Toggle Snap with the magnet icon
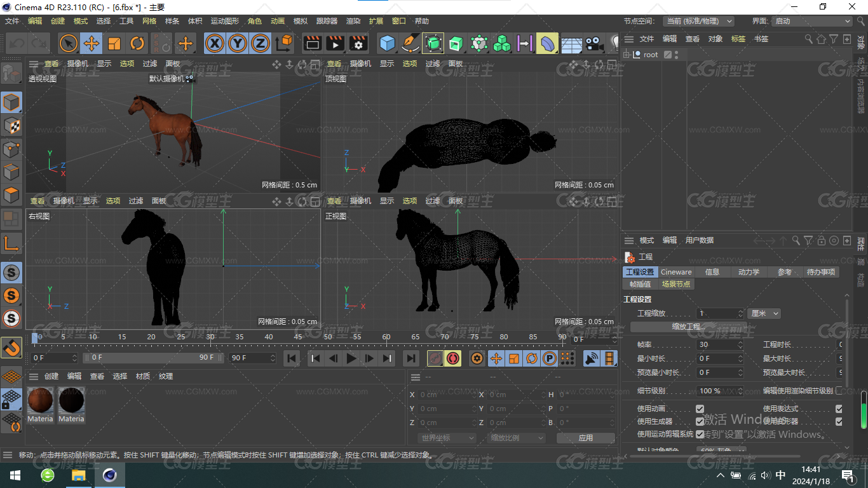Screen dimensions: 868x488 11,347
